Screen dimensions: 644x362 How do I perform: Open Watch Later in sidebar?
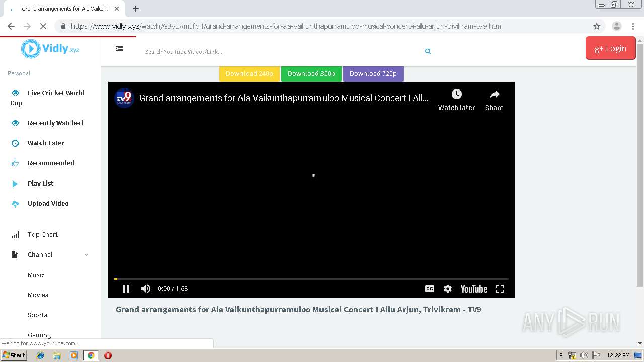[x=46, y=143]
